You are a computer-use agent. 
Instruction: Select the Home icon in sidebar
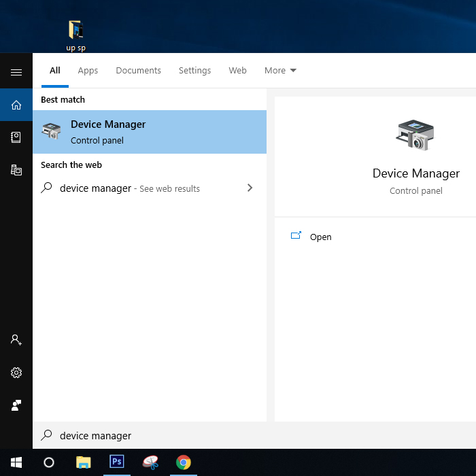(16, 105)
